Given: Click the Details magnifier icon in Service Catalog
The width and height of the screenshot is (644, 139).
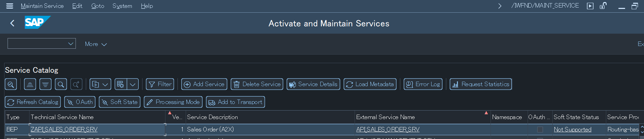Looking at the screenshot, I should pyautogui.click(x=11, y=84).
